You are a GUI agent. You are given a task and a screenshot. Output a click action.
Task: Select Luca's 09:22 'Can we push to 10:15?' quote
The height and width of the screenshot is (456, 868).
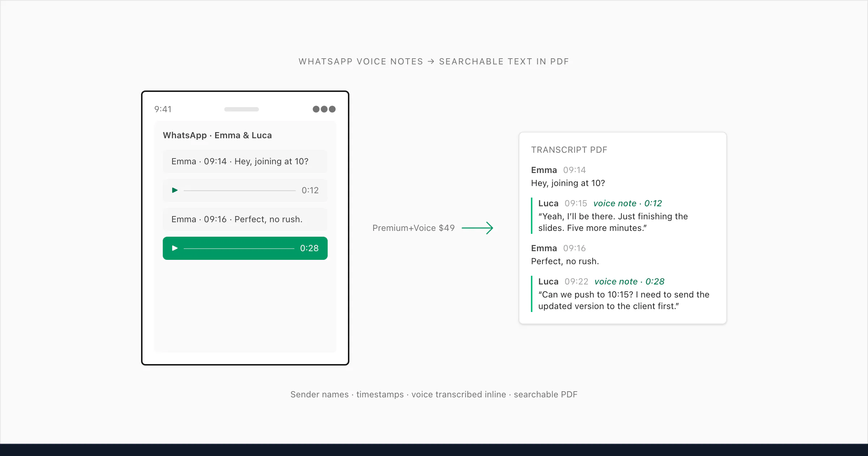(624, 300)
